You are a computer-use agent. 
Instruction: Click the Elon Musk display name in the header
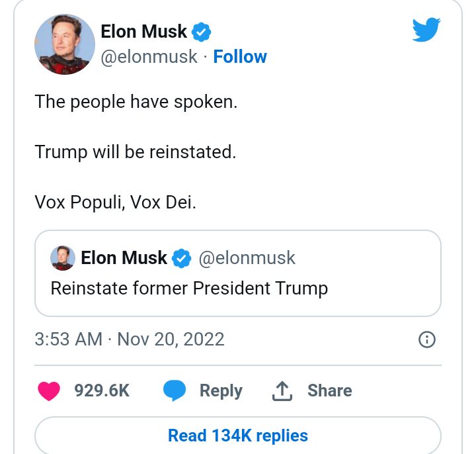(x=143, y=30)
